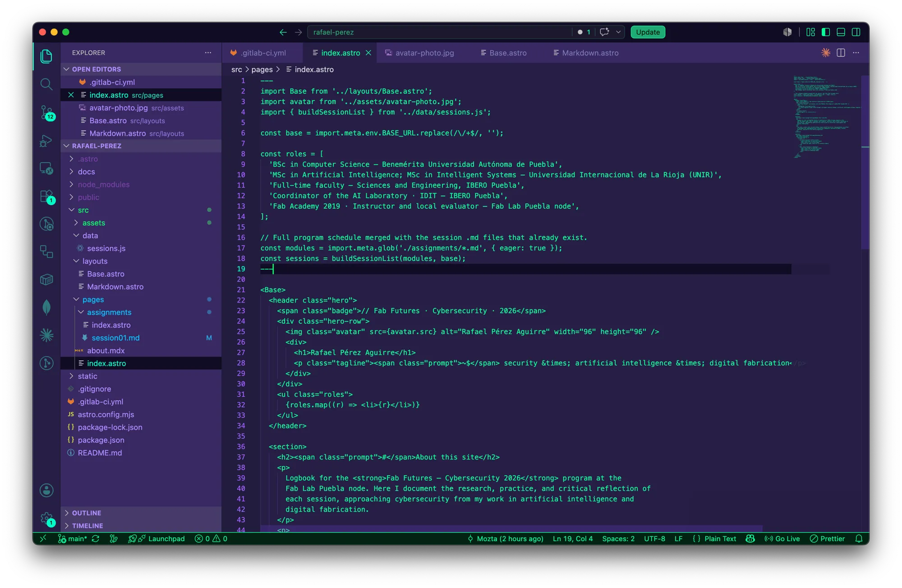Toggle Prettier formatter in status bar
Viewport: 902px width, 588px height.
(x=827, y=538)
